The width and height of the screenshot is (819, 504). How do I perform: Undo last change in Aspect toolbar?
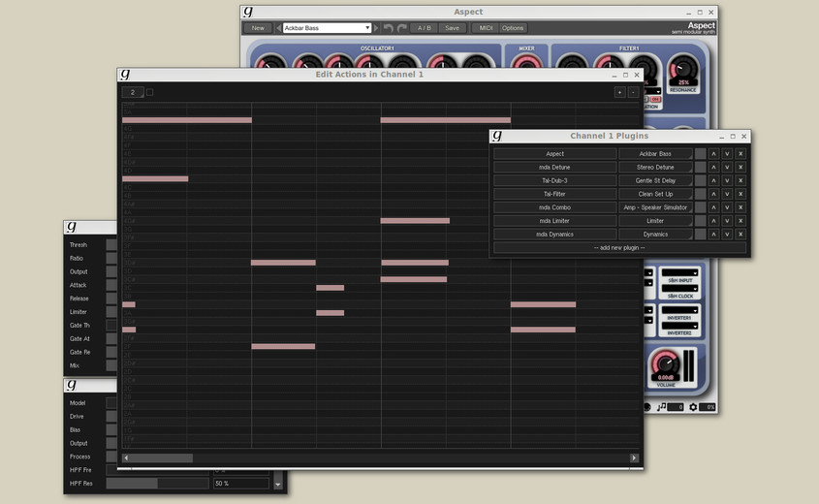tap(388, 28)
